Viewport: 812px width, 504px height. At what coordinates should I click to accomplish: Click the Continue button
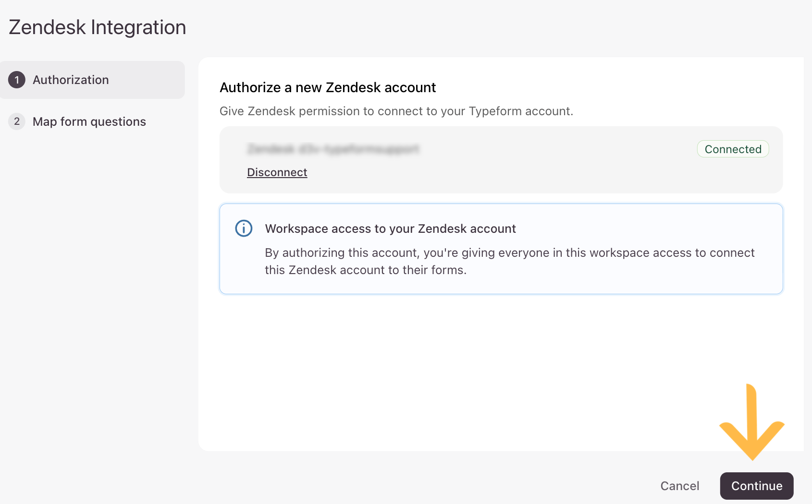[756, 486]
